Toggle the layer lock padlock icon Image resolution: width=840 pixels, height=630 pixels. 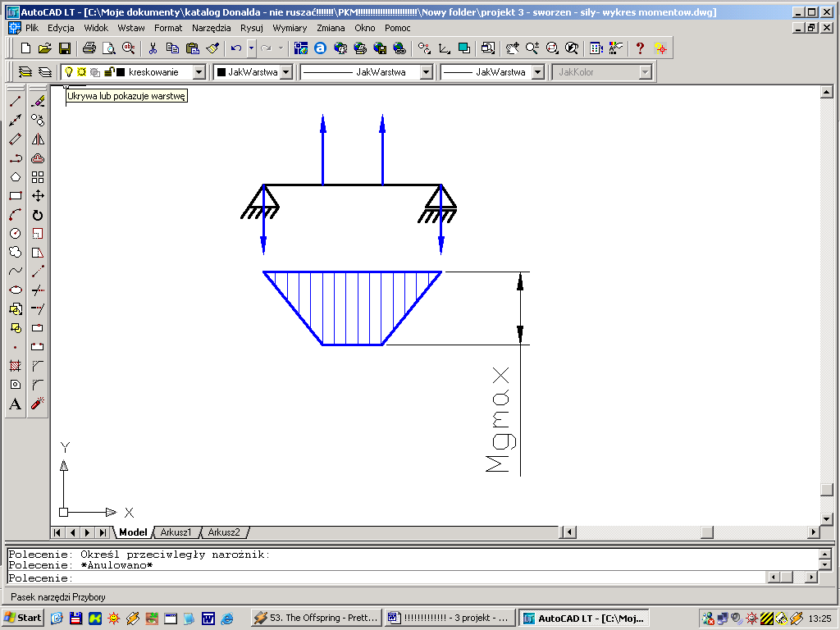click(107, 72)
